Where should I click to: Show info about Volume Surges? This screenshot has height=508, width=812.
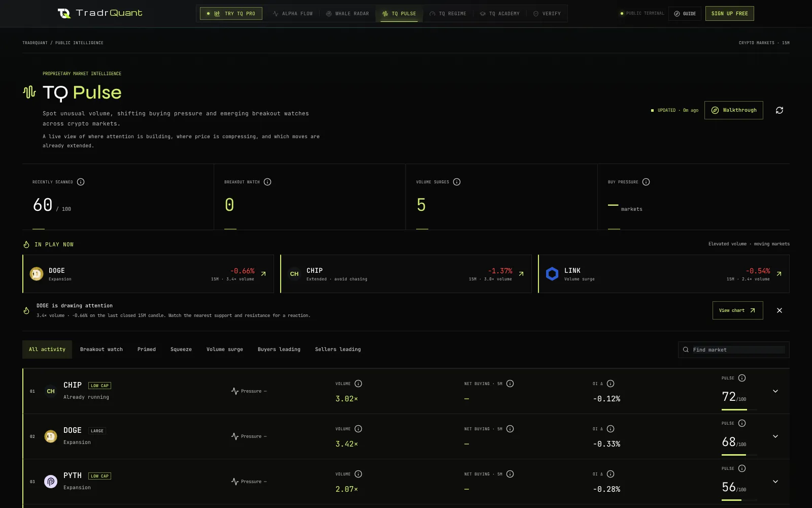457,182
